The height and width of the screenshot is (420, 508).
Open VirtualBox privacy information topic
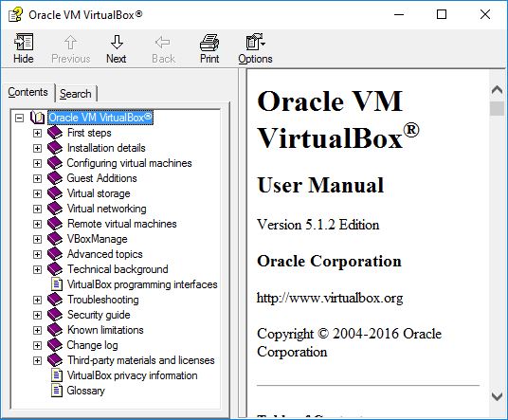point(132,375)
